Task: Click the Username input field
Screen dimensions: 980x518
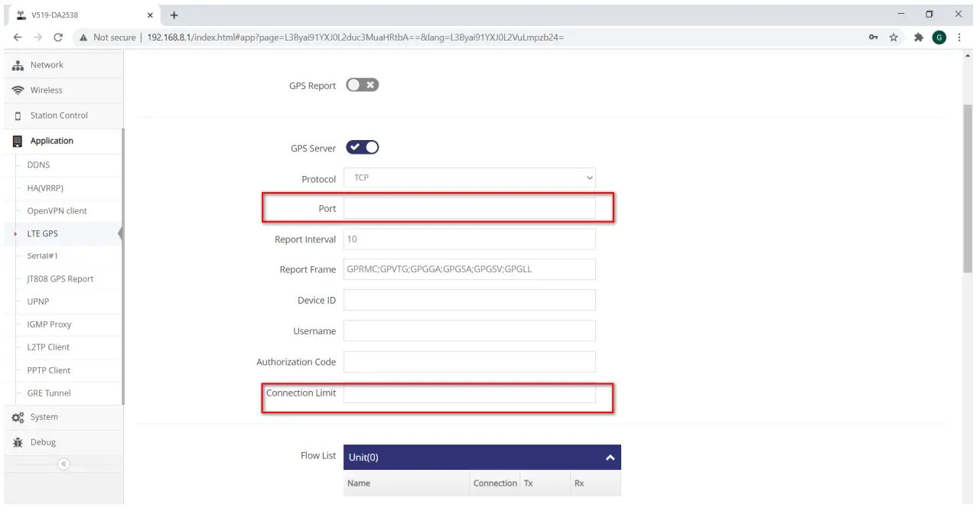Action: click(x=469, y=331)
